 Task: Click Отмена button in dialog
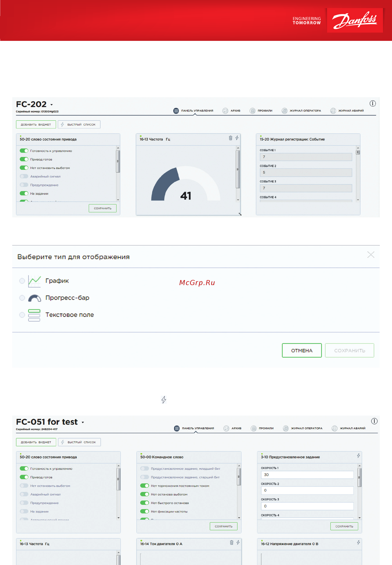302,351
